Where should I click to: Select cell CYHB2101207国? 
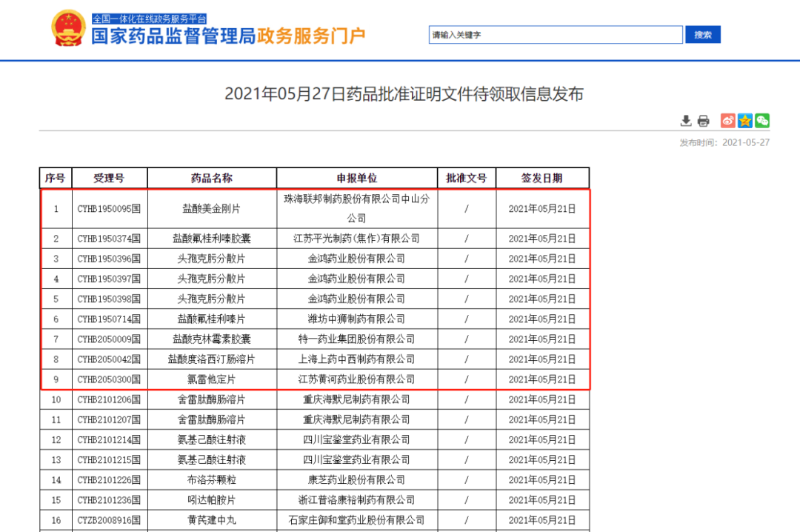coord(109,419)
